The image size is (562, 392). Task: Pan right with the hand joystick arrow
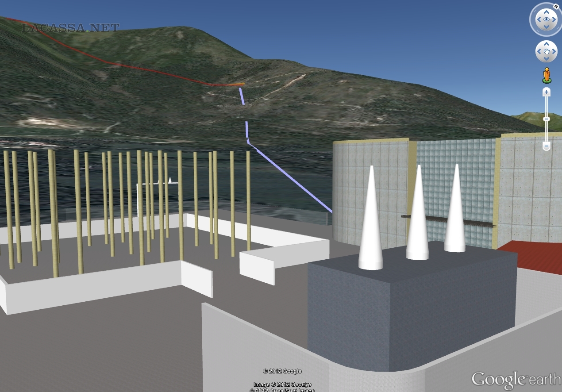553,51
